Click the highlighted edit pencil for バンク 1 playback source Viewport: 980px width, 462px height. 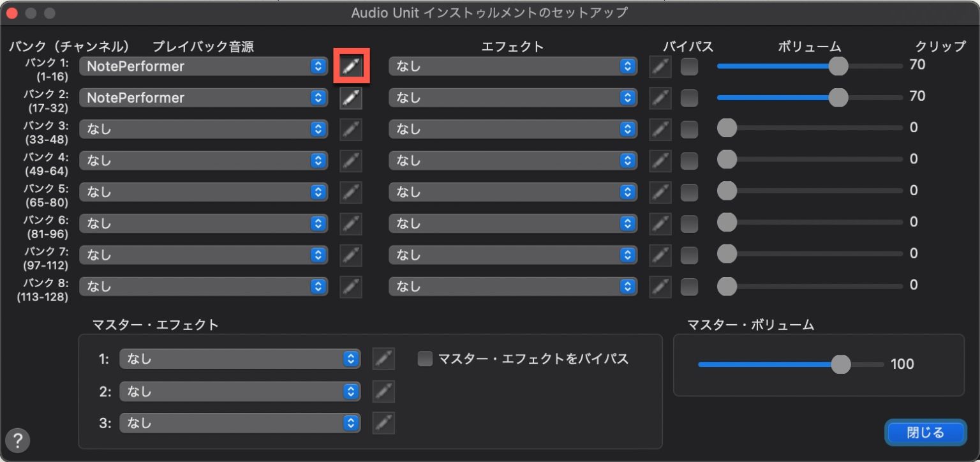pyautogui.click(x=350, y=66)
